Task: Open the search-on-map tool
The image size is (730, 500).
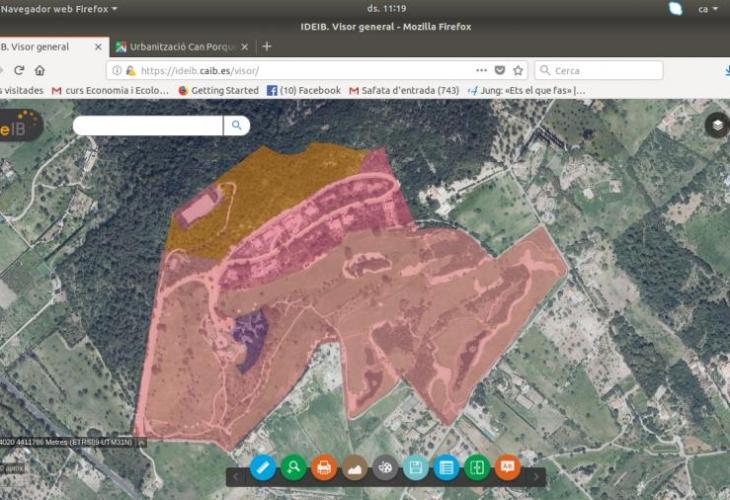Action: click(x=293, y=467)
